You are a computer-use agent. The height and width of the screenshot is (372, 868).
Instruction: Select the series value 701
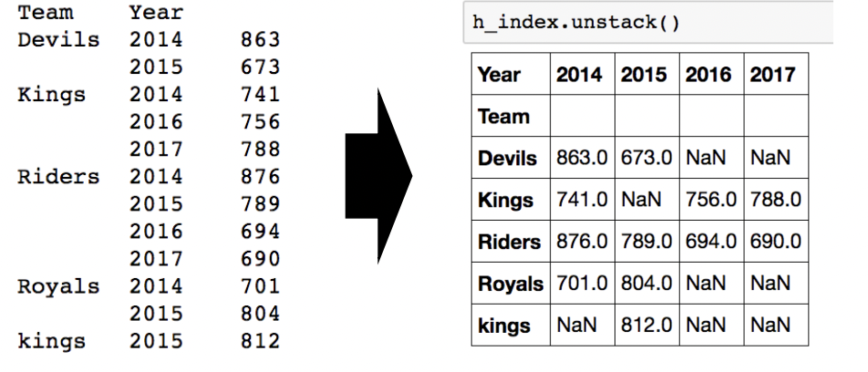pyautogui.click(x=261, y=286)
